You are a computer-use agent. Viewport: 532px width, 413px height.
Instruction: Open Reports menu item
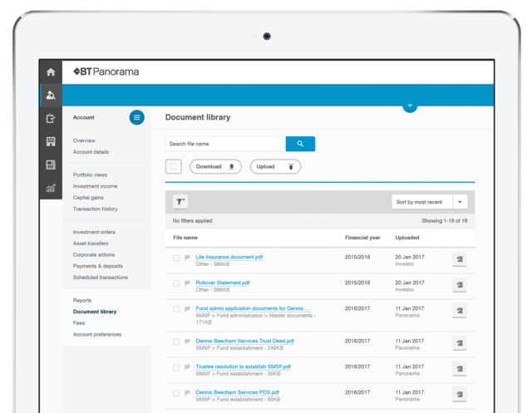[82, 301]
